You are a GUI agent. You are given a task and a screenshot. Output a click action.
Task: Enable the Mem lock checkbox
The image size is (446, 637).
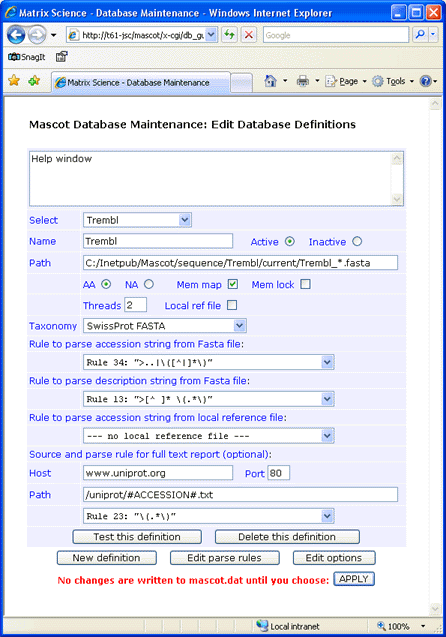[x=305, y=284]
